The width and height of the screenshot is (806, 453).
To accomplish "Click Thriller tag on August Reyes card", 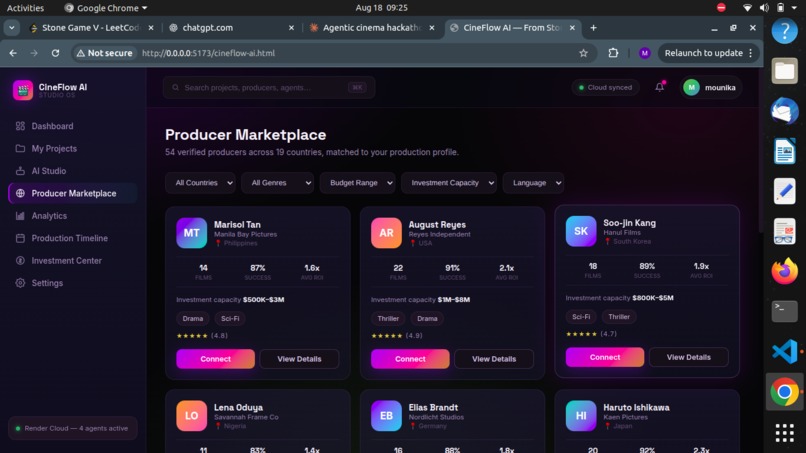I will click(x=388, y=319).
